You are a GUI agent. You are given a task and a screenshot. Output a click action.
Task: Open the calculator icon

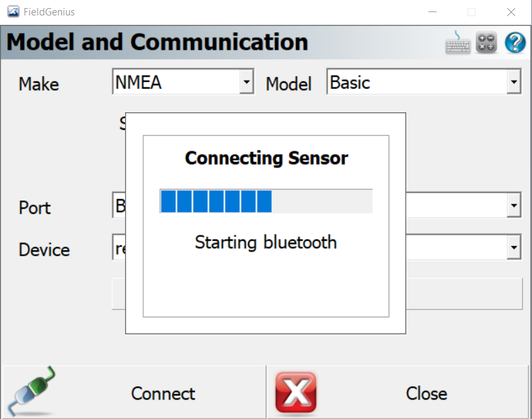click(x=486, y=42)
